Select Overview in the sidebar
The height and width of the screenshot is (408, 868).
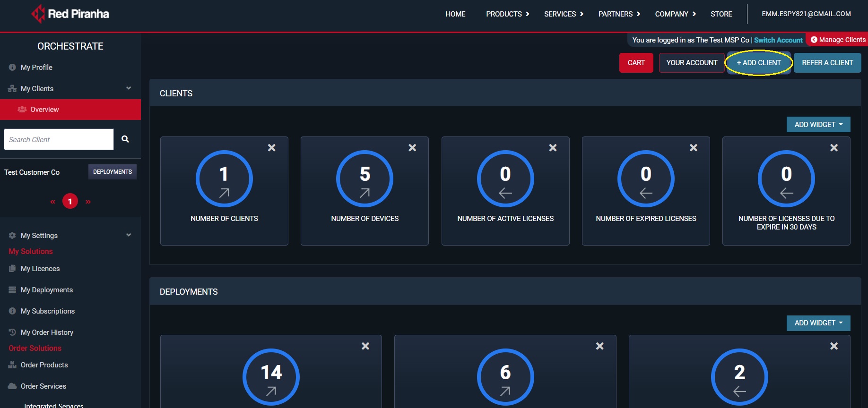point(70,110)
